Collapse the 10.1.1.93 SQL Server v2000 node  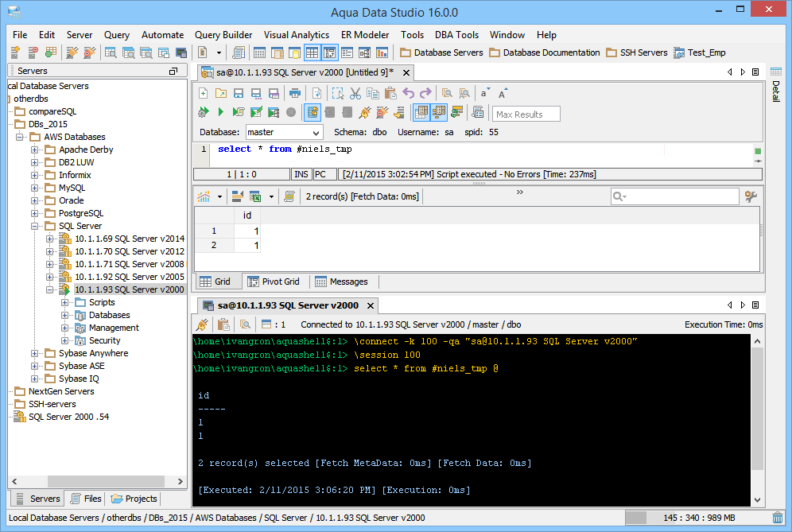point(49,290)
